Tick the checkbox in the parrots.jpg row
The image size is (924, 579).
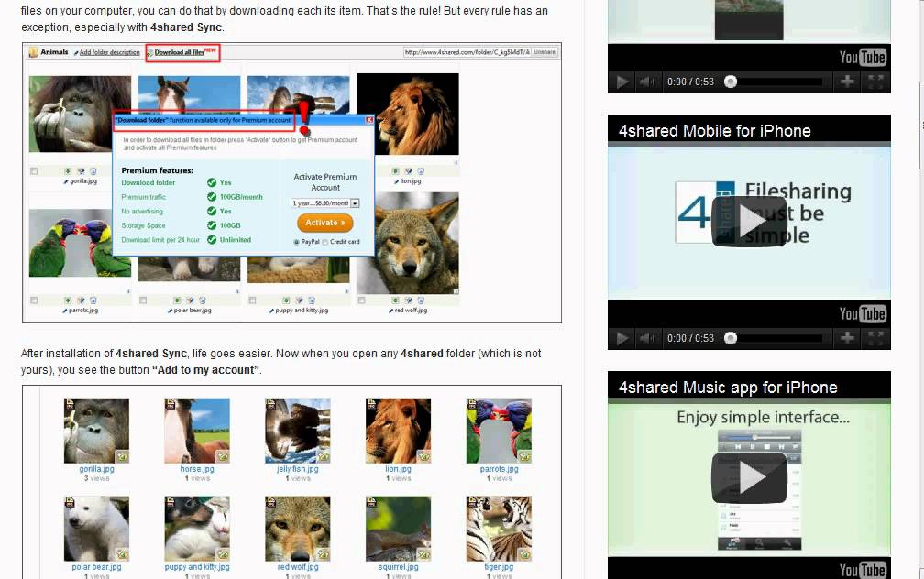coord(34,300)
